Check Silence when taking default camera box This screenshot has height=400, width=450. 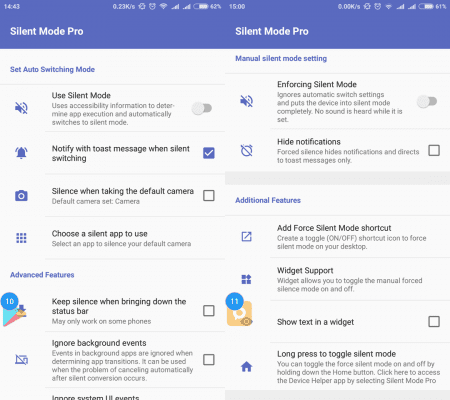(209, 195)
